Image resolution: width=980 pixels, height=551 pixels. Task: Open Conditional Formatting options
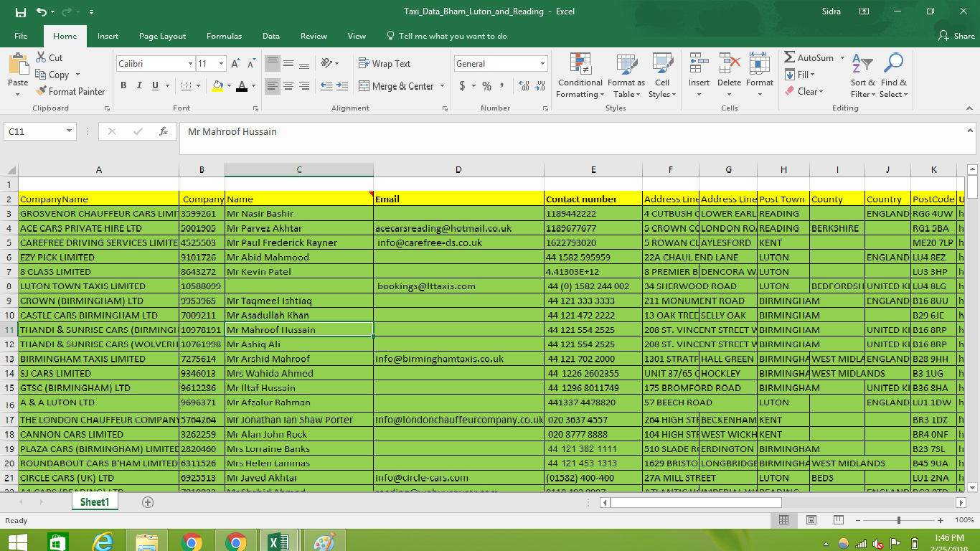(580, 74)
